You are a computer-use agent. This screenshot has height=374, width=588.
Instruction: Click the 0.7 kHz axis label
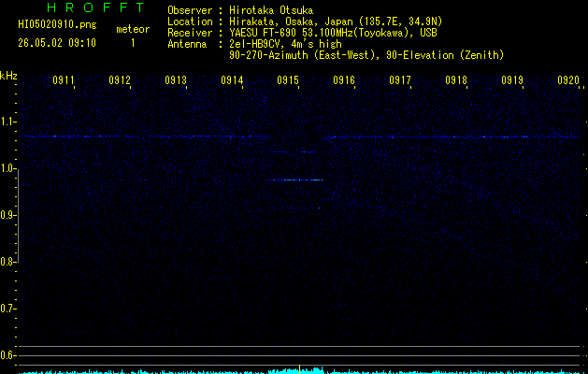7,309
